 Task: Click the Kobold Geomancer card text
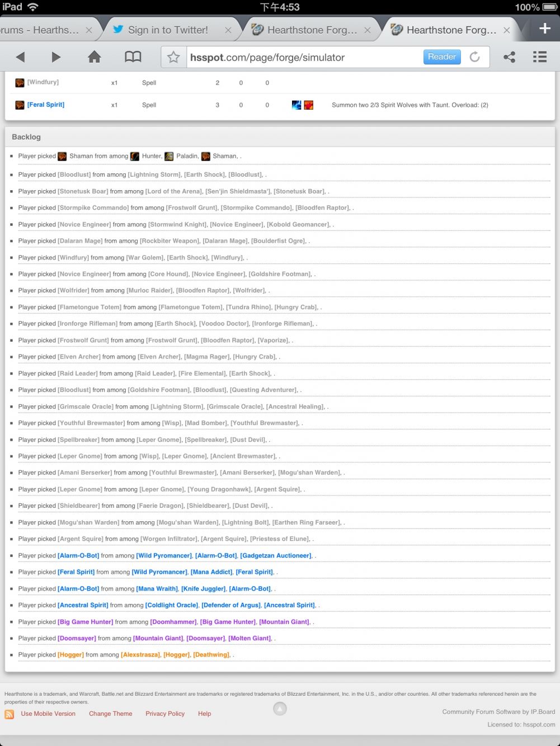click(298, 224)
